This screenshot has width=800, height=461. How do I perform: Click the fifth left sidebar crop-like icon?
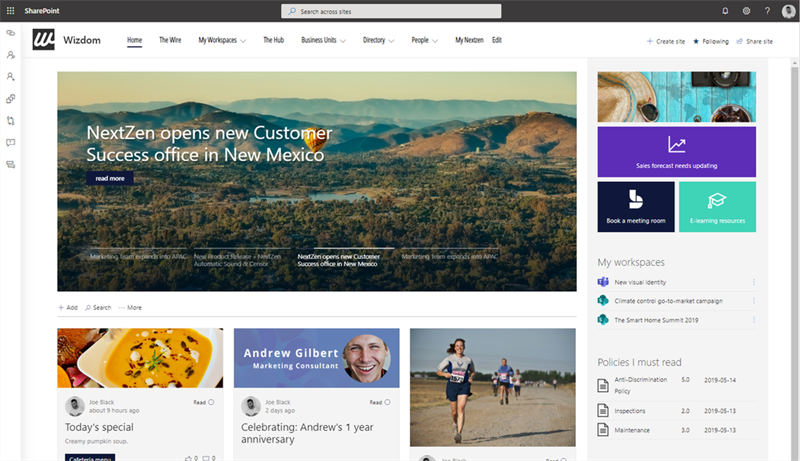(10, 121)
